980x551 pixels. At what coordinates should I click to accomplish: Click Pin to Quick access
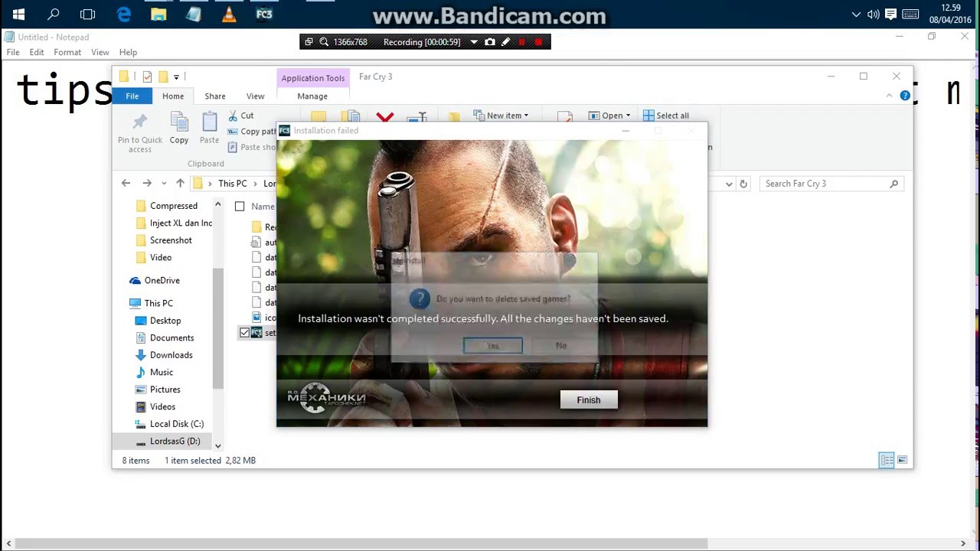click(140, 132)
